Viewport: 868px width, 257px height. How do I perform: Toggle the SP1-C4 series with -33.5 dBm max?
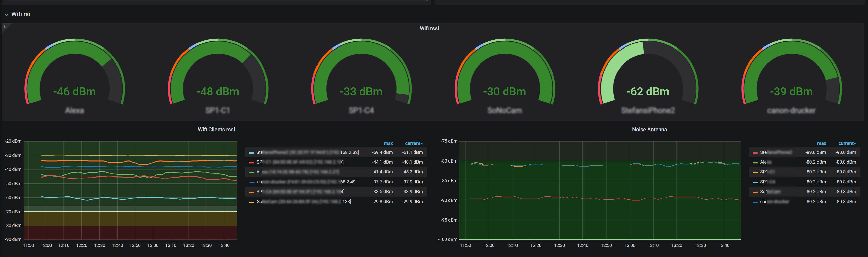click(300, 191)
